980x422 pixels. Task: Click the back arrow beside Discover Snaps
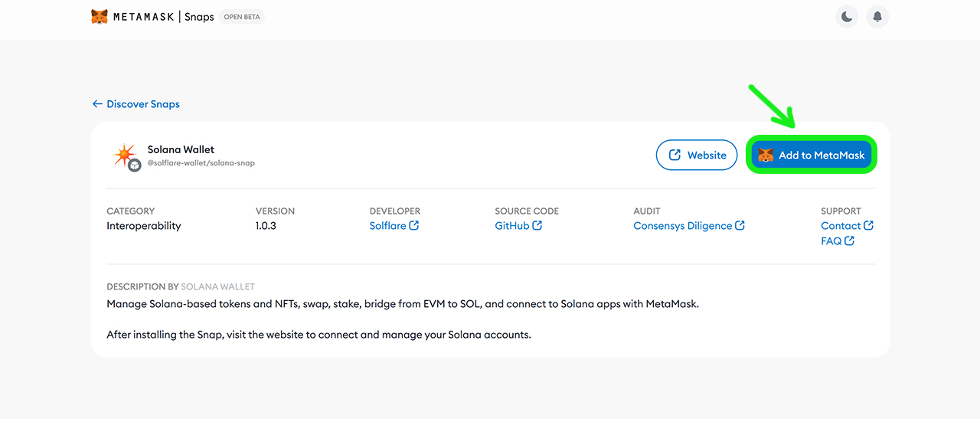click(97, 104)
